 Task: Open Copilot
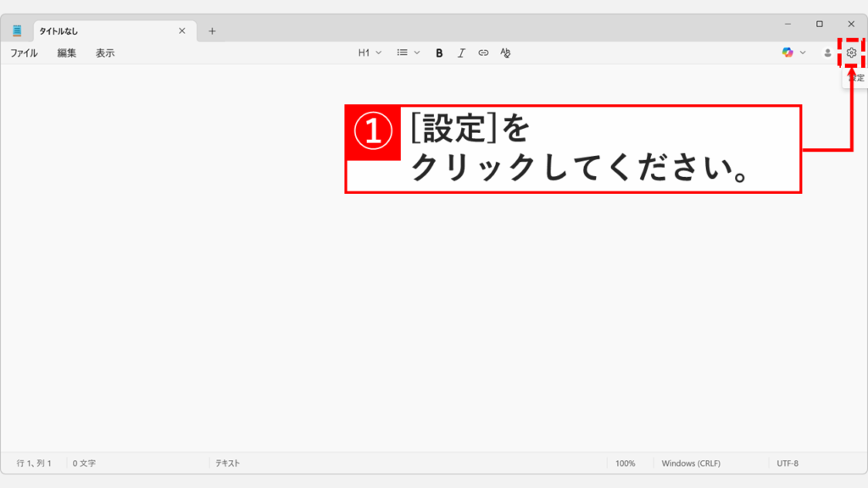point(788,53)
